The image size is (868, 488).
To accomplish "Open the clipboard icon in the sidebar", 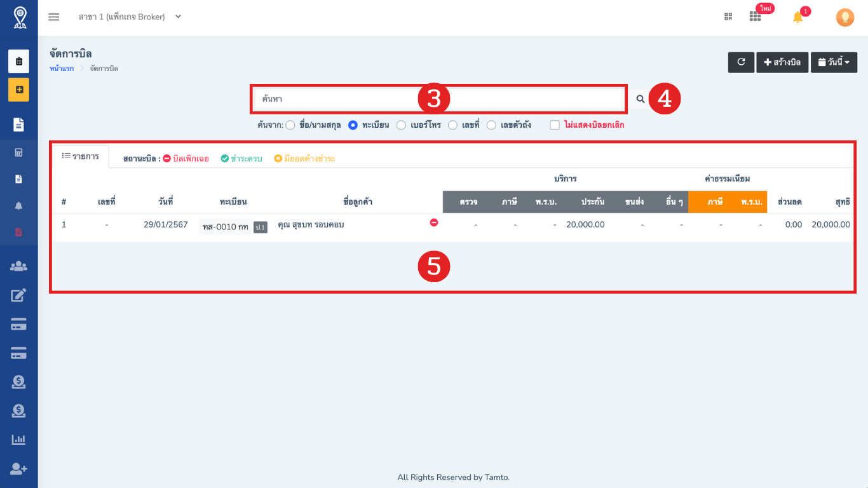I will (18, 61).
